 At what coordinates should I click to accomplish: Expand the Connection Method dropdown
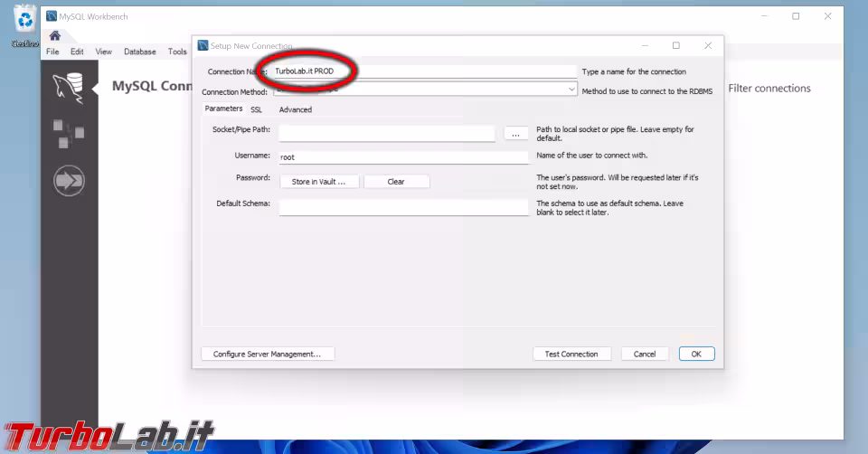[571, 89]
